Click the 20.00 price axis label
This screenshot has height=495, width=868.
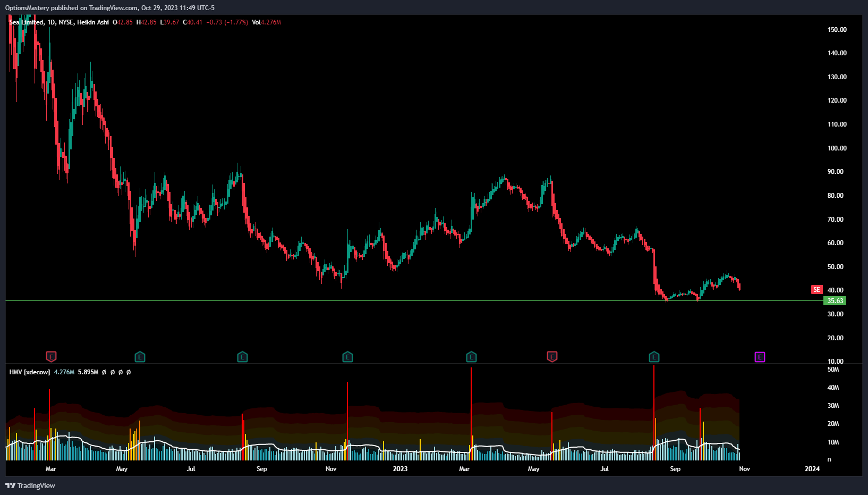[836, 338]
